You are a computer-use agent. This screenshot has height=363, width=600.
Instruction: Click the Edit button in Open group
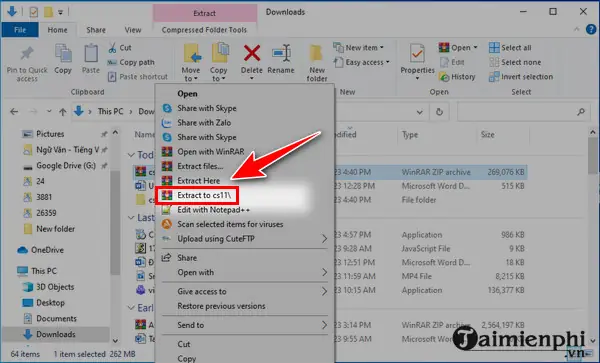point(452,62)
